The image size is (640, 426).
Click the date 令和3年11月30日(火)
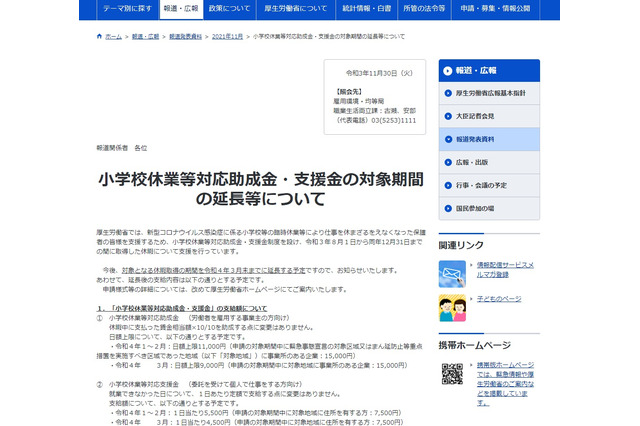point(379,73)
